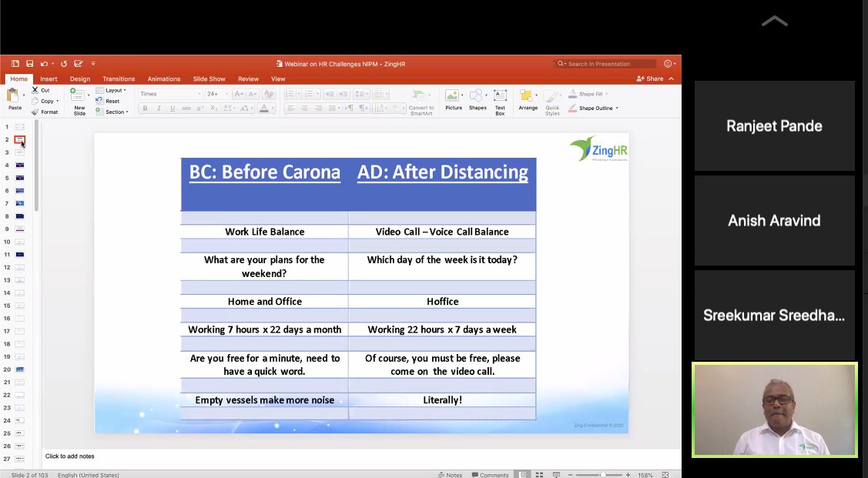Click the Format painter brush icon
868x478 pixels.
tap(35, 112)
